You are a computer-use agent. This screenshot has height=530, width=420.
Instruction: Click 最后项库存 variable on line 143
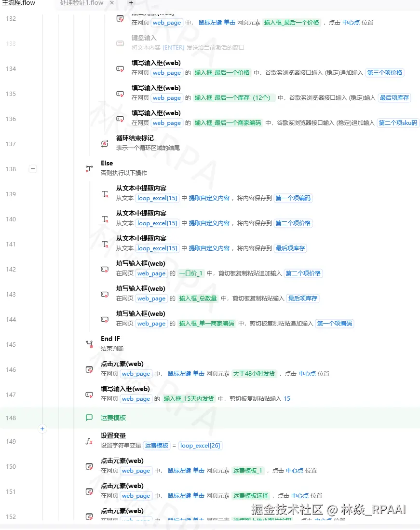pos(302,298)
